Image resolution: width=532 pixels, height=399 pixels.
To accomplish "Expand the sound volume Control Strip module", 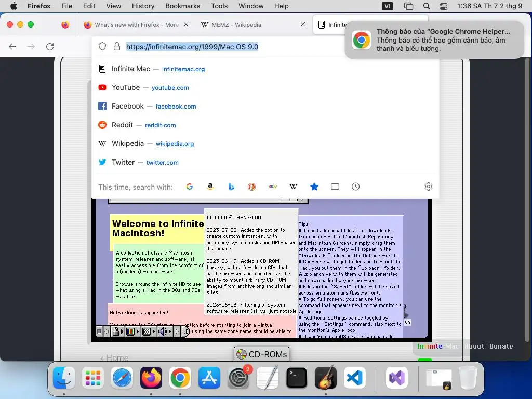I will pyautogui.click(x=165, y=331).
